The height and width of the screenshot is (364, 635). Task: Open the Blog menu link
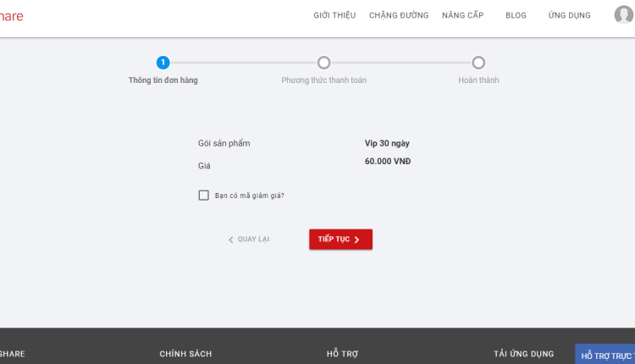(516, 15)
